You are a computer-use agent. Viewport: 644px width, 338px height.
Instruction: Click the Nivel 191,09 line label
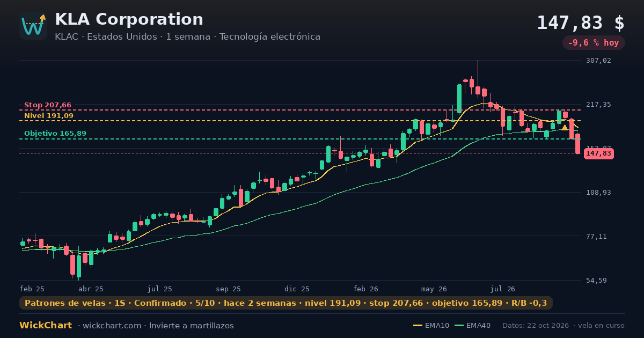coord(49,116)
